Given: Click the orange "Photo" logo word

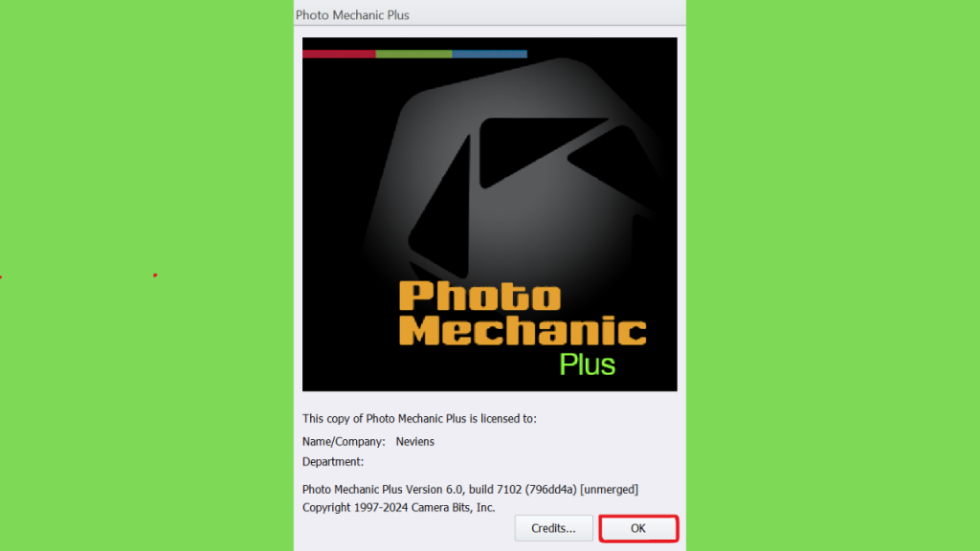Looking at the screenshot, I should coord(480,296).
